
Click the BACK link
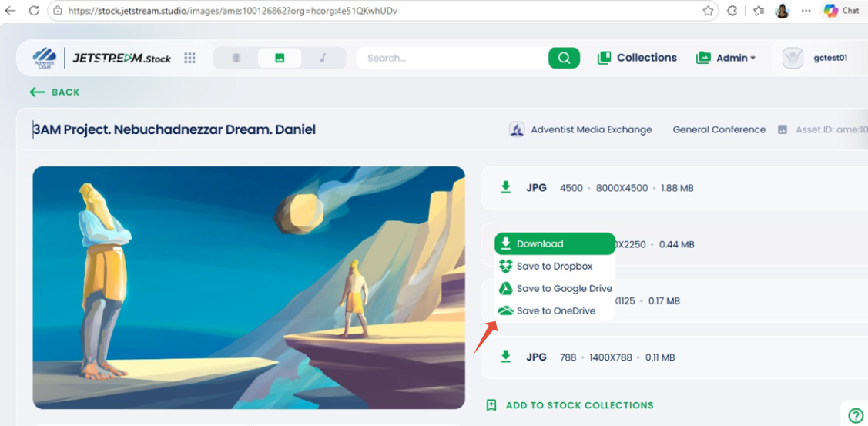click(55, 92)
